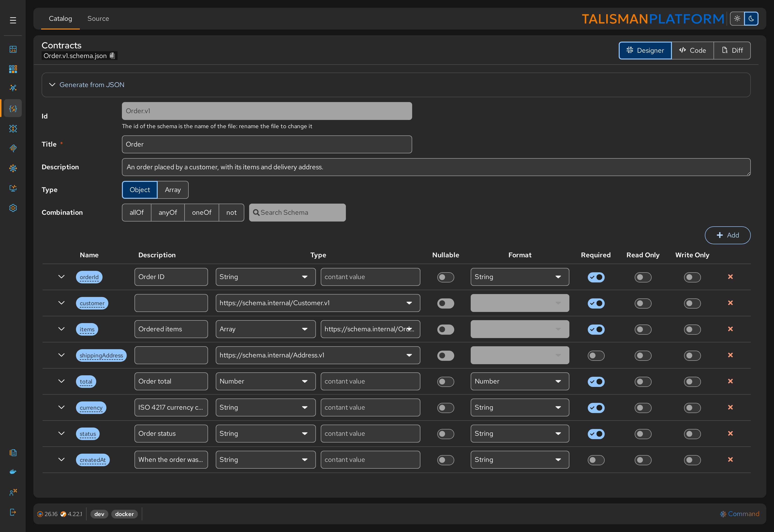
Task: Click the Search Schema input field
Action: click(x=297, y=212)
